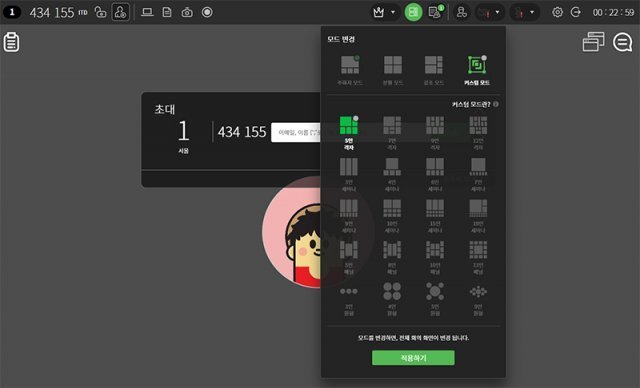This screenshot has width=640, height=388.
Task: Open the invite user icon in toolbar
Action: point(462,12)
